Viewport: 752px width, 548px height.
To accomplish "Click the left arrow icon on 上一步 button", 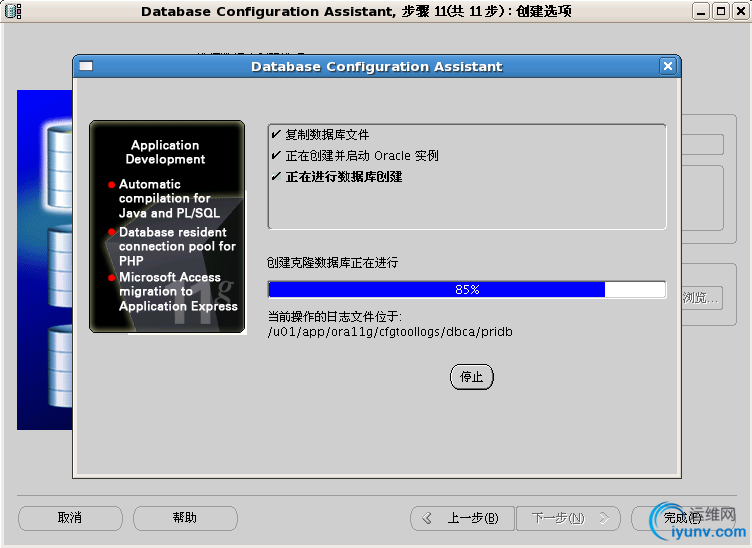I will coord(427,518).
